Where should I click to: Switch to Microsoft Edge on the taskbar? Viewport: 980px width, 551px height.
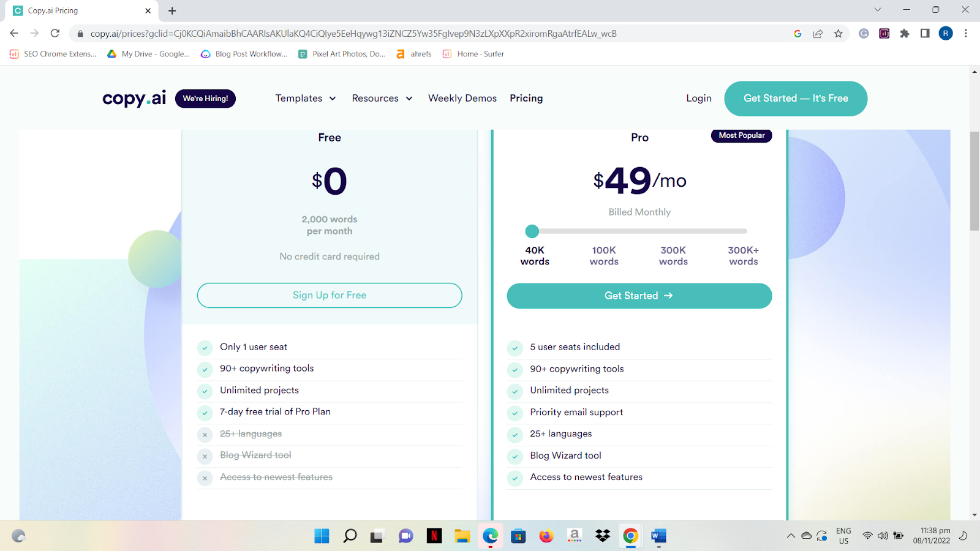tap(490, 536)
